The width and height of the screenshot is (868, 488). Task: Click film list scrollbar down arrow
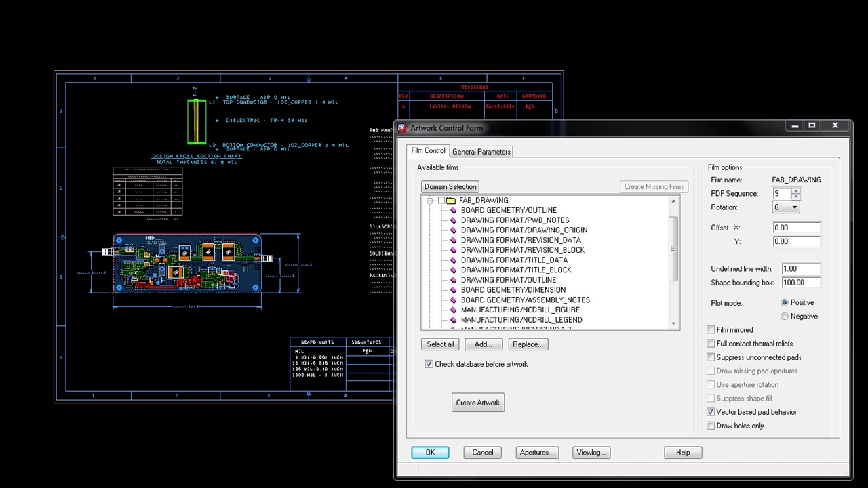click(x=674, y=324)
